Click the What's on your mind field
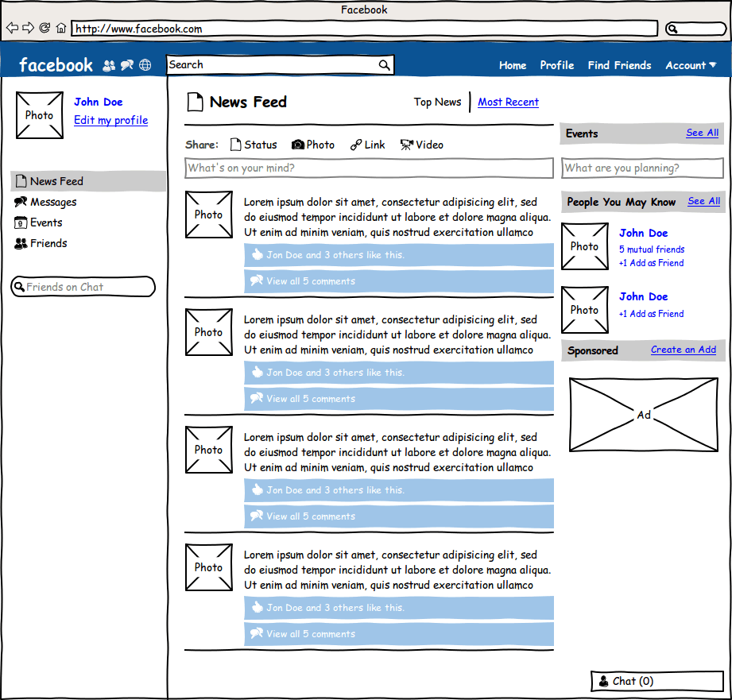The width and height of the screenshot is (732, 700). [x=369, y=168]
